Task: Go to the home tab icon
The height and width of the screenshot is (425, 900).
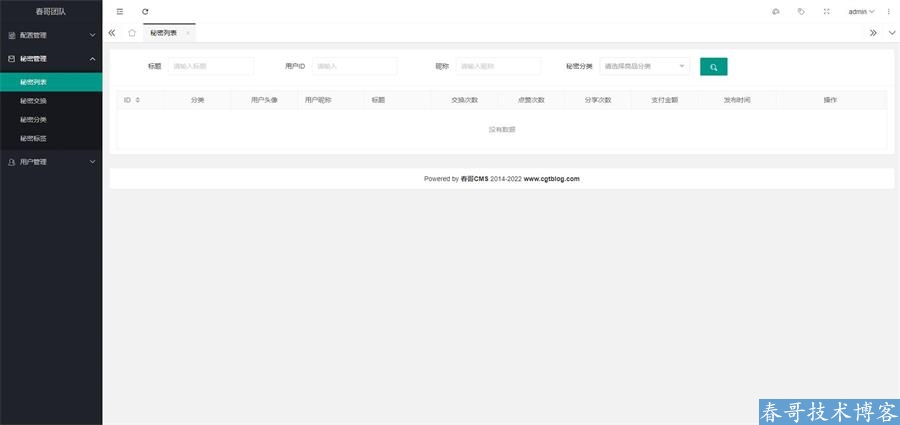Action: (132, 33)
